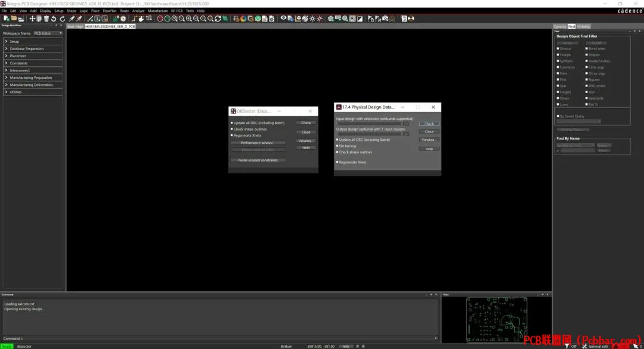Viewport: 644px width, 349px height.
Task: Click the delay tune serpentine icon
Action: [148, 18]
